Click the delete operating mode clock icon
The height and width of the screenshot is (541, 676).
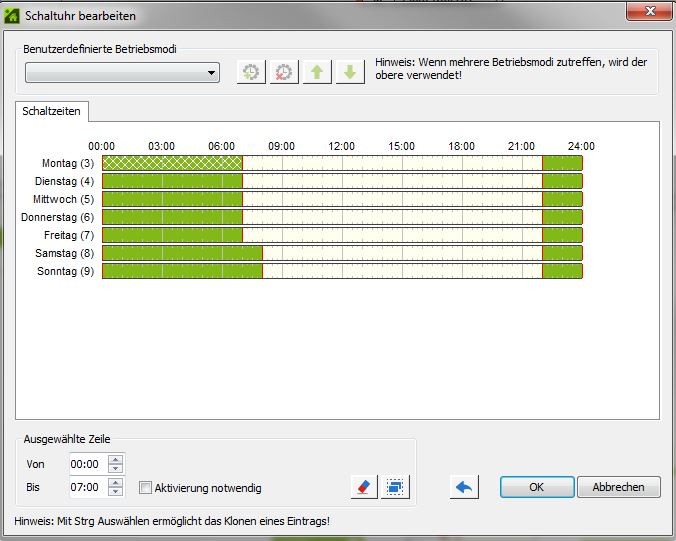click(284, 72)
